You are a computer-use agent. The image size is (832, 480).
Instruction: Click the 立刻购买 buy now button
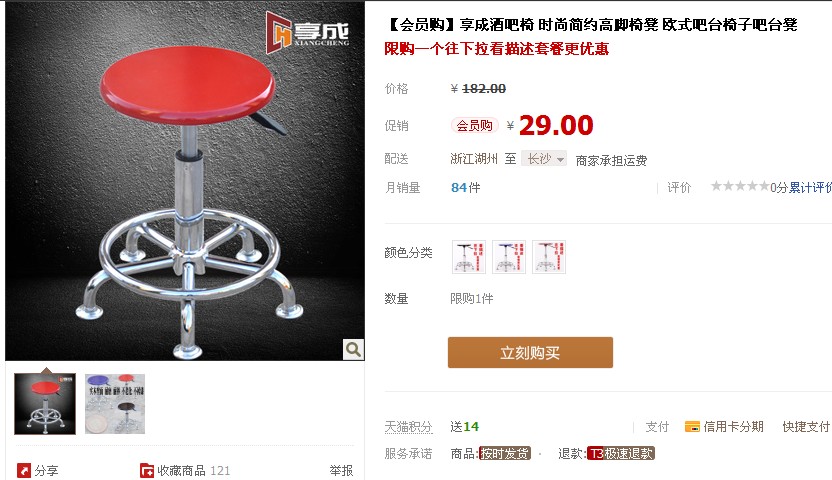click(530, 352)
